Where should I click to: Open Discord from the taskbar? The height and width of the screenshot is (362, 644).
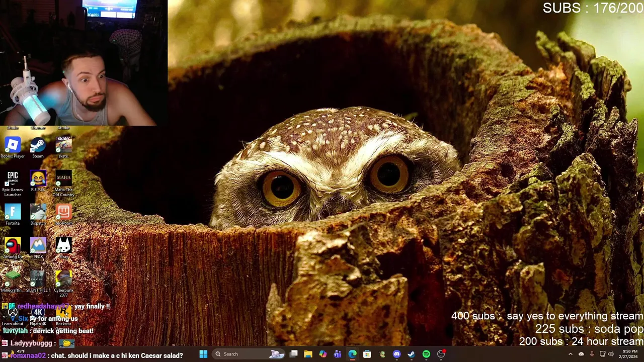[x=396, y=354]
